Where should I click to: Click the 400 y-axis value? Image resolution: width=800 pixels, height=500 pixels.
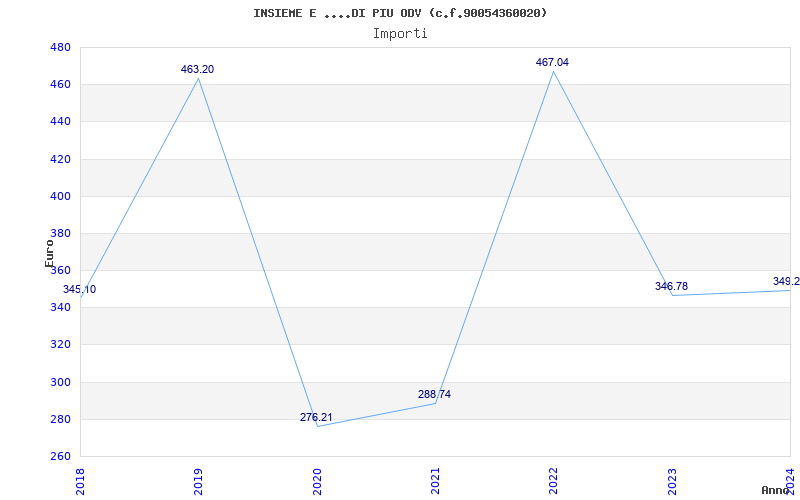click(x=60, y=196)
